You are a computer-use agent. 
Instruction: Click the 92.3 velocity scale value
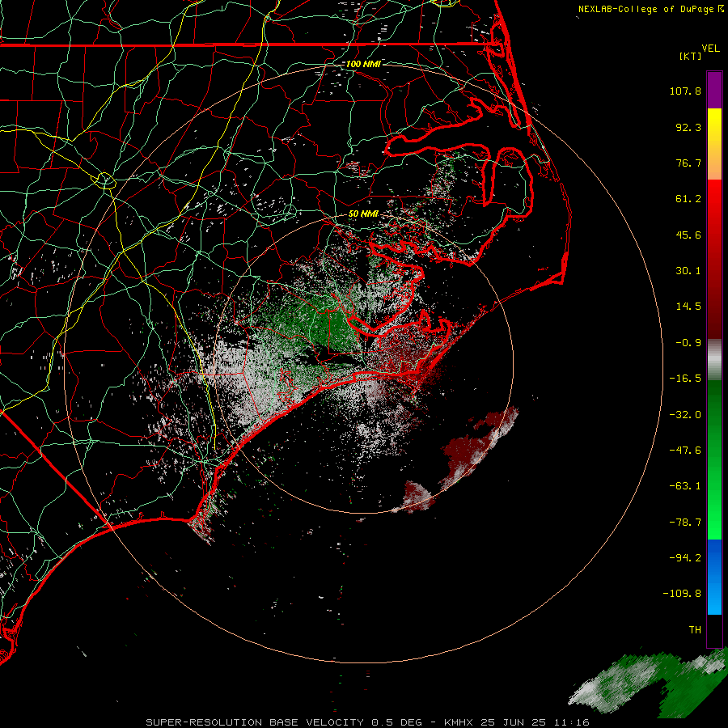pyautogui.click(x=688, y=127)
